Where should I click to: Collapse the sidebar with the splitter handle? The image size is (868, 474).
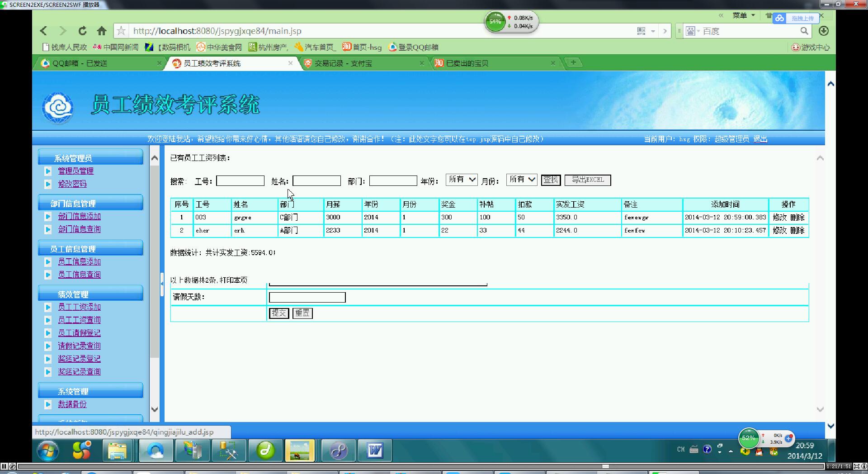coord(162,284)
